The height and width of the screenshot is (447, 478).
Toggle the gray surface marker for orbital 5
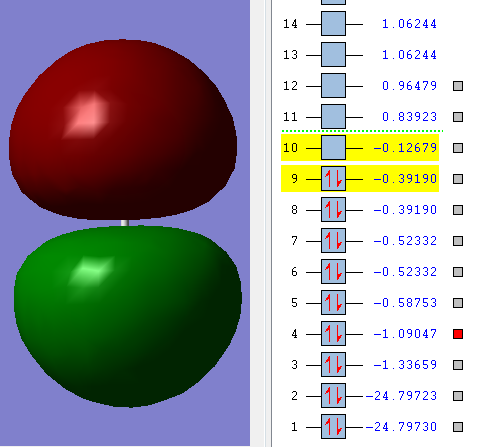click(458, 303)
